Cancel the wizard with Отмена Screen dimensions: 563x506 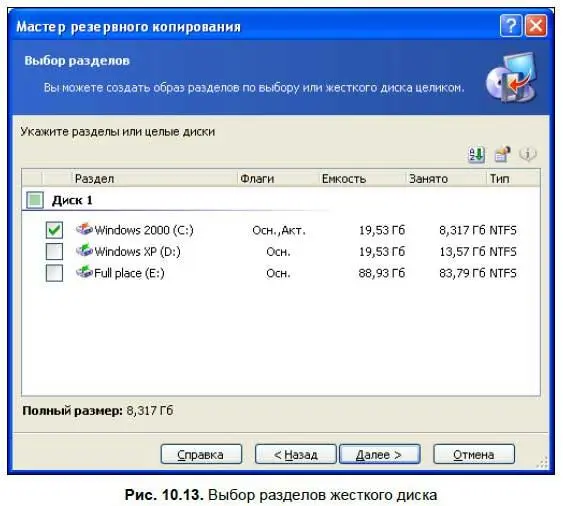pos(474,454)
